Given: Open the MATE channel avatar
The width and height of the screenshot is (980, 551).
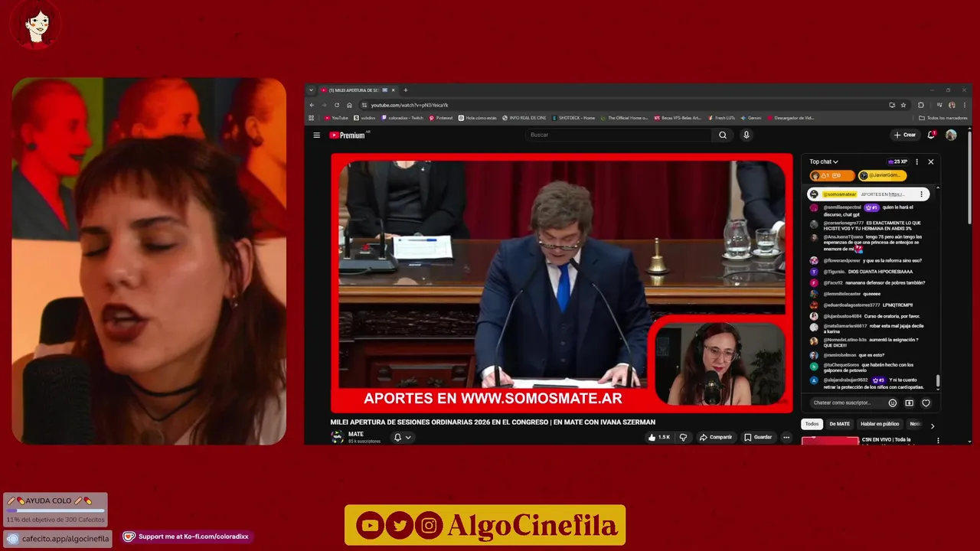Looking at the screenshot, I should tap(337, 437).
